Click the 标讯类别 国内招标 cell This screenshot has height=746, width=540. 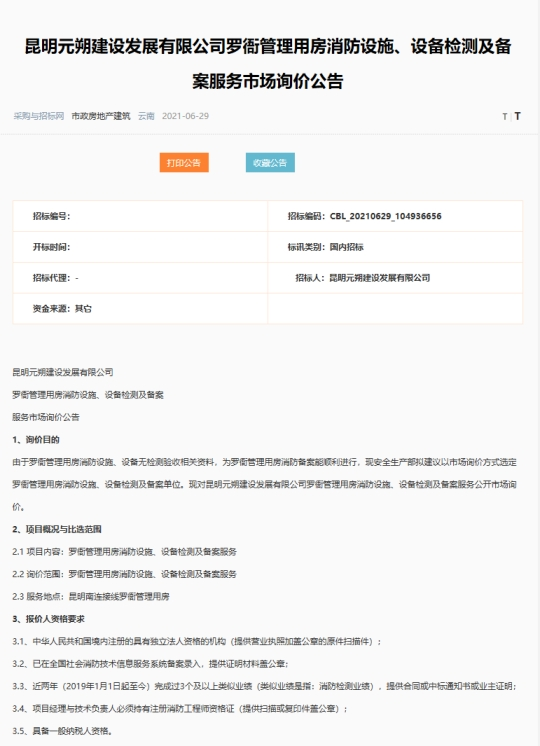coord(395,247)
